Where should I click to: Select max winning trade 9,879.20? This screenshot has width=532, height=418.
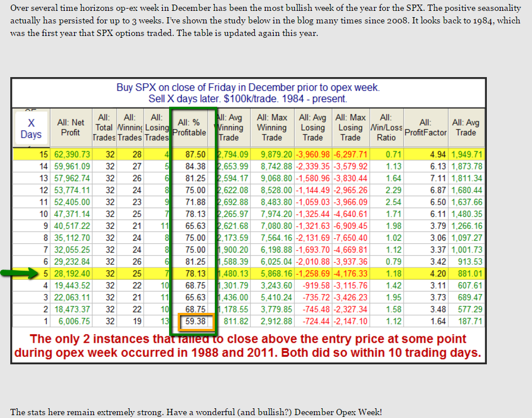click(276, 155)
